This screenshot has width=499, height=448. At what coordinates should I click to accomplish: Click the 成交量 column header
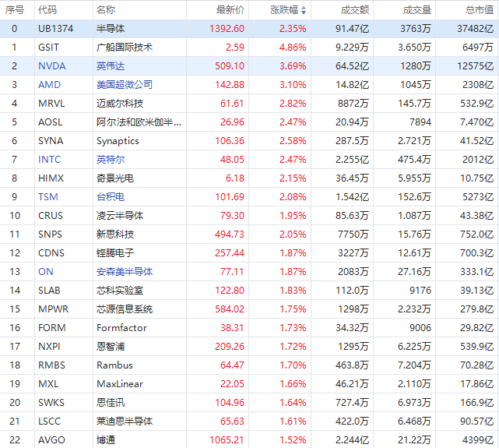coord(417,10)
